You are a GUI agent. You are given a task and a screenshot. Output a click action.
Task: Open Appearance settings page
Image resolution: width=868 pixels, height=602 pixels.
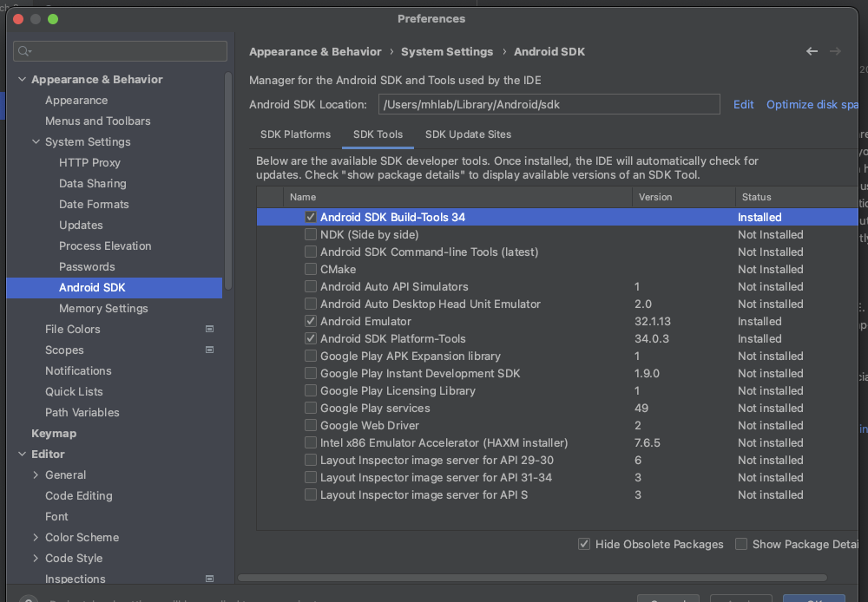pos(76,100)
